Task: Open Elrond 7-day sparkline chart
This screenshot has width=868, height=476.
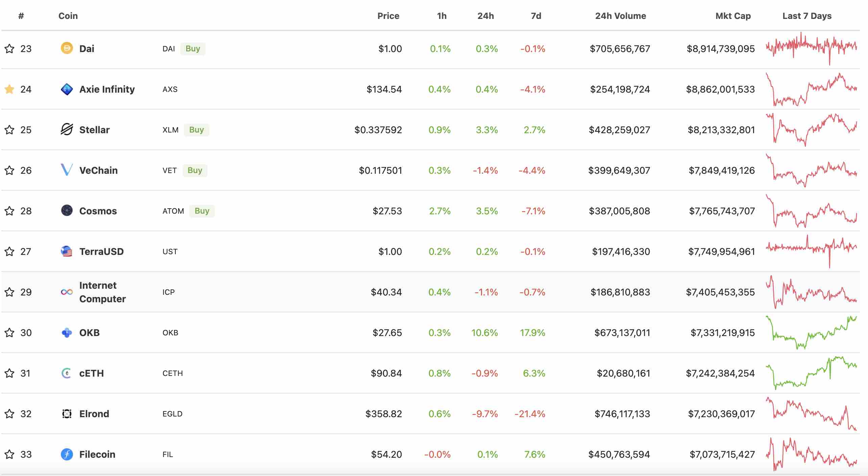Action: pos(811,413)
